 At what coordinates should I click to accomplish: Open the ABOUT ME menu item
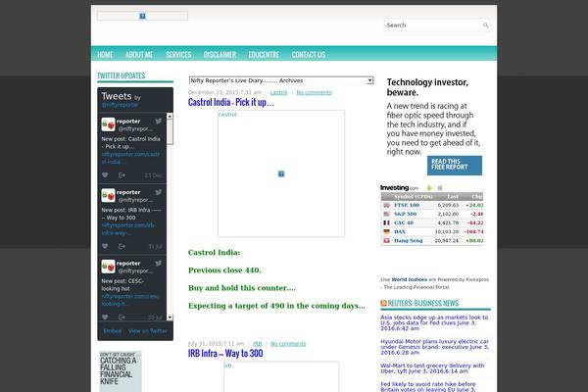click(x=139, y=55)
